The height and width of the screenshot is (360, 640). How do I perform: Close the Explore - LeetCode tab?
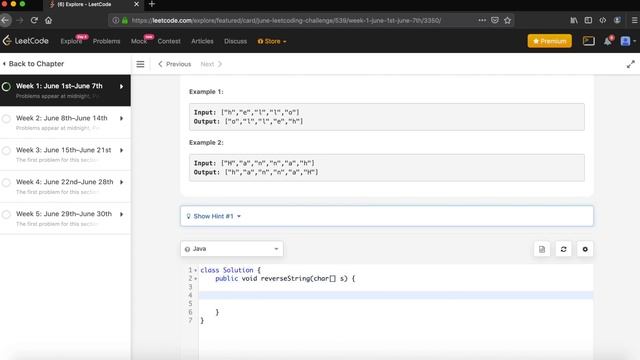(136, 4)
